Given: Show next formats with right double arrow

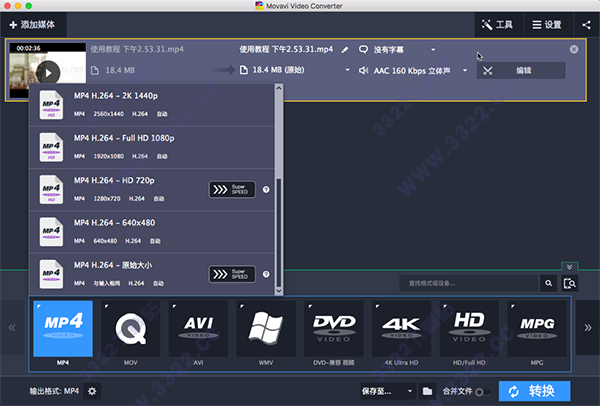Looking at the screenshot, I should point(588,328).
